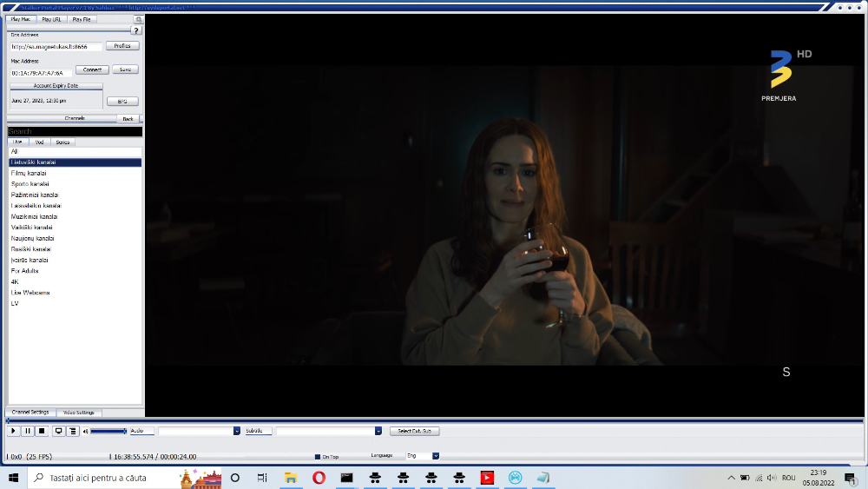868x489 pixels.
Task: Click the video seek bar
Action: click(x=435, y=421)
